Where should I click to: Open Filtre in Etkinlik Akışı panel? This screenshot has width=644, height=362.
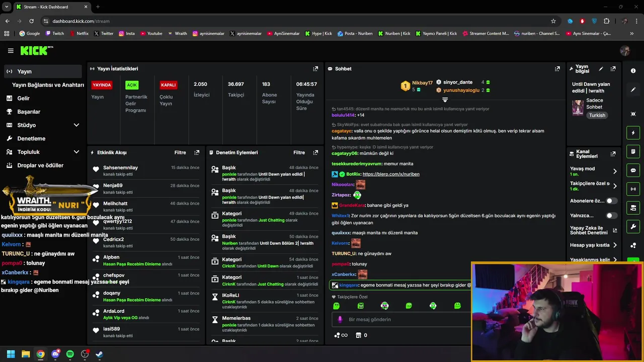[180, 152]
